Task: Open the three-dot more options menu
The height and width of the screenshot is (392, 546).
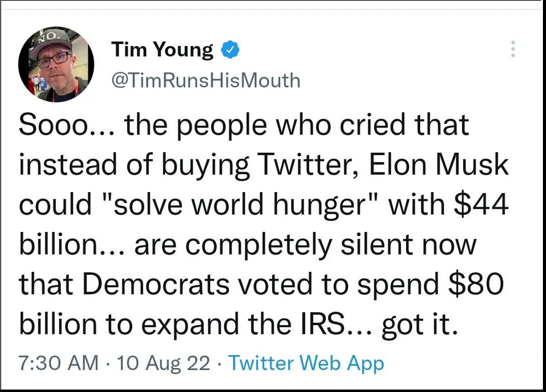Action: tap(513, 49)
